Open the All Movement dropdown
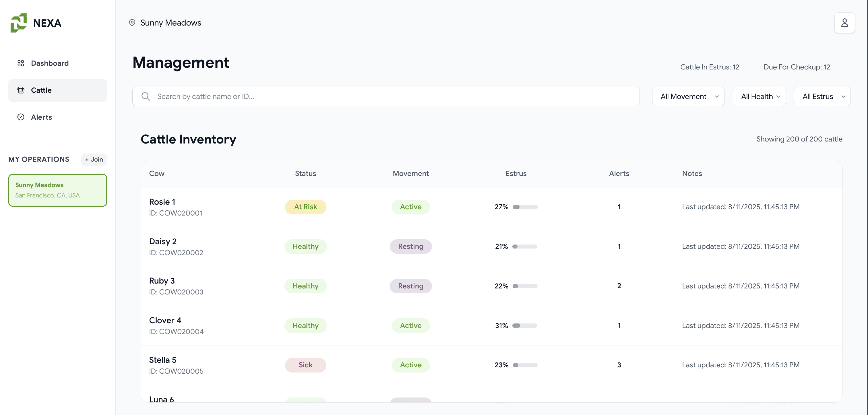 (x=688, y=97)
